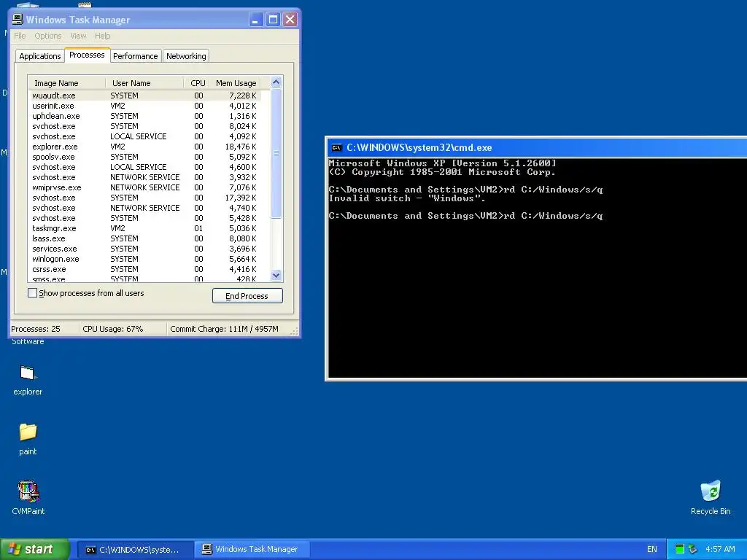Open the View menu in Task Manager
The width and height of the screenshot is (747, 560).
78,36
